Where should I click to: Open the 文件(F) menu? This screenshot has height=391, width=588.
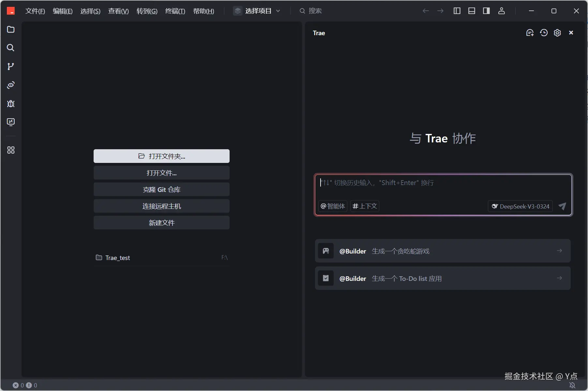click(35, 11)
